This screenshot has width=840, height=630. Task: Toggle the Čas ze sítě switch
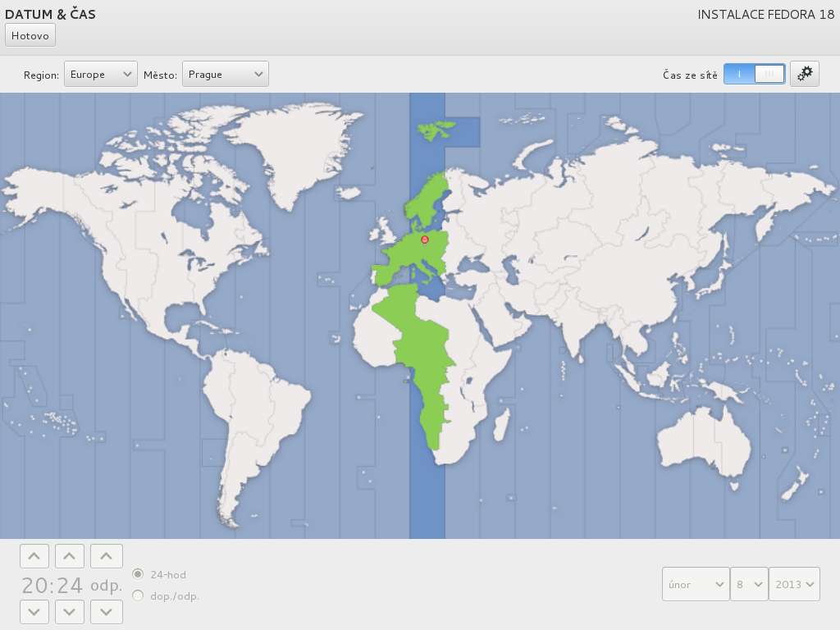pyautogui.click(x=754, y=74)
